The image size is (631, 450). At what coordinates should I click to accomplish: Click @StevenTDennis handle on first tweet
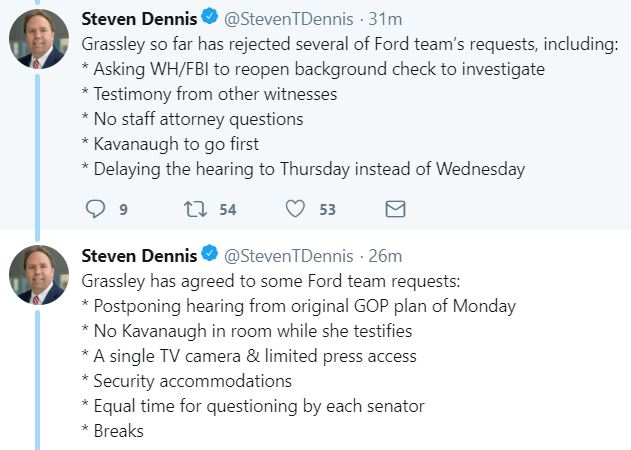[289, 19]
